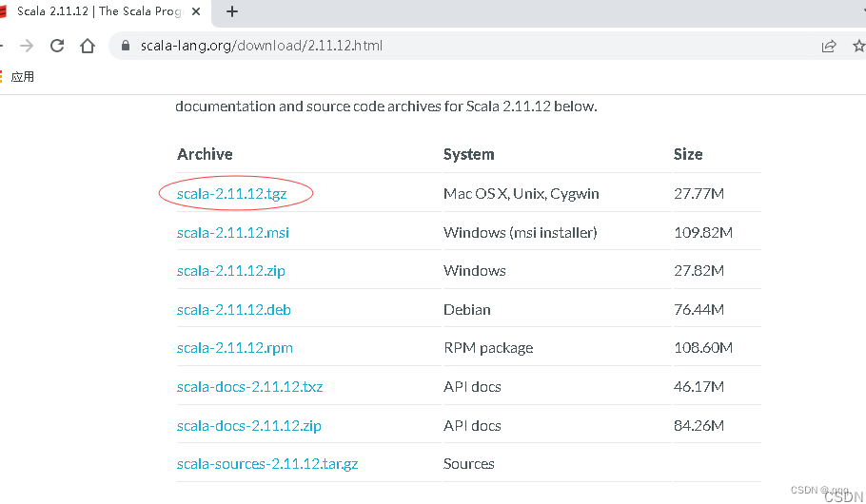Download scala-docs-2.11.12.txz API docs
Screen dimensions: 866x504
click(249, 386)
